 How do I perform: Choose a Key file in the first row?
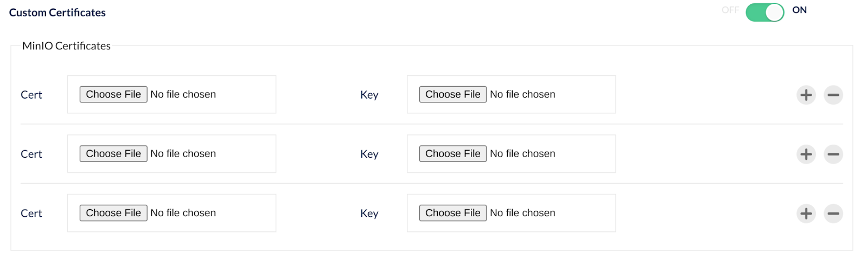pyautogui.click(x=452, y=94)
